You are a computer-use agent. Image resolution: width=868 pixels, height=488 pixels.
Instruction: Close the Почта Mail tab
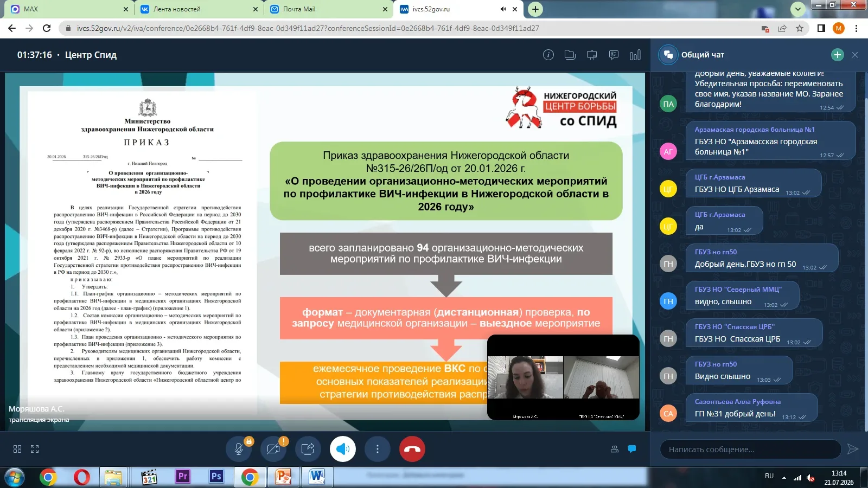point(385,9)
